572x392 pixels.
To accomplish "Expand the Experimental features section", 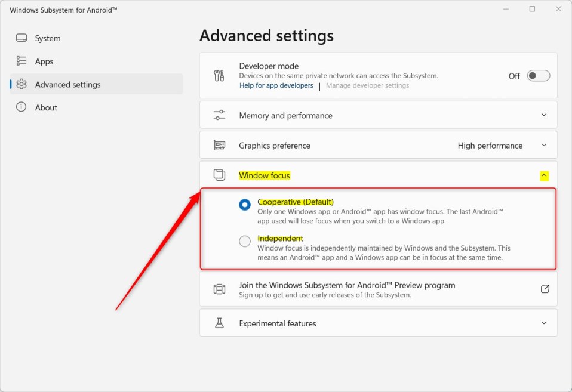I will pos(544,323).
